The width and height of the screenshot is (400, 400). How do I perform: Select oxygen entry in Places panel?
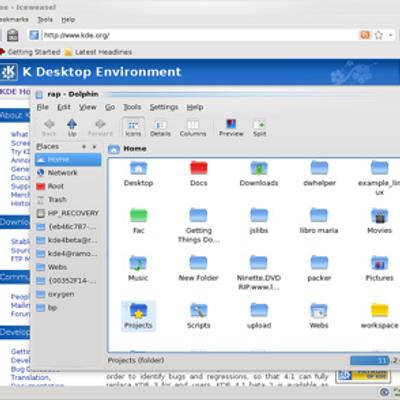pos(68,294)
